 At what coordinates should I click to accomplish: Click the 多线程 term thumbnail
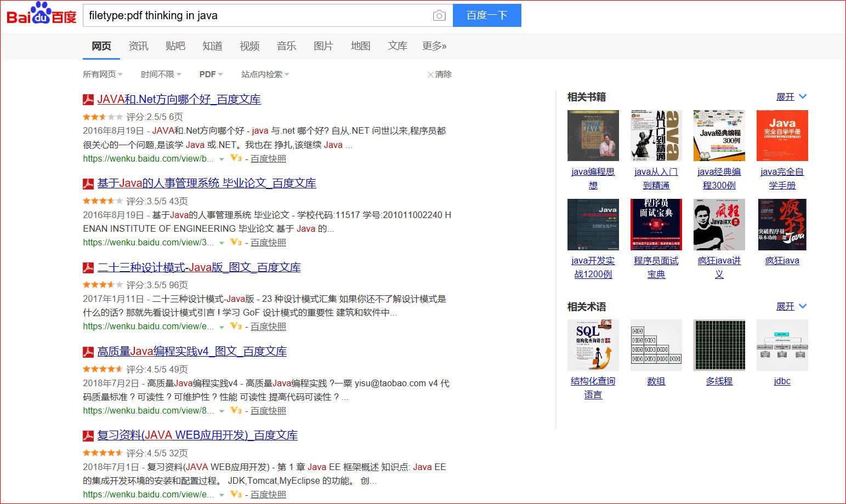(719, 345)
